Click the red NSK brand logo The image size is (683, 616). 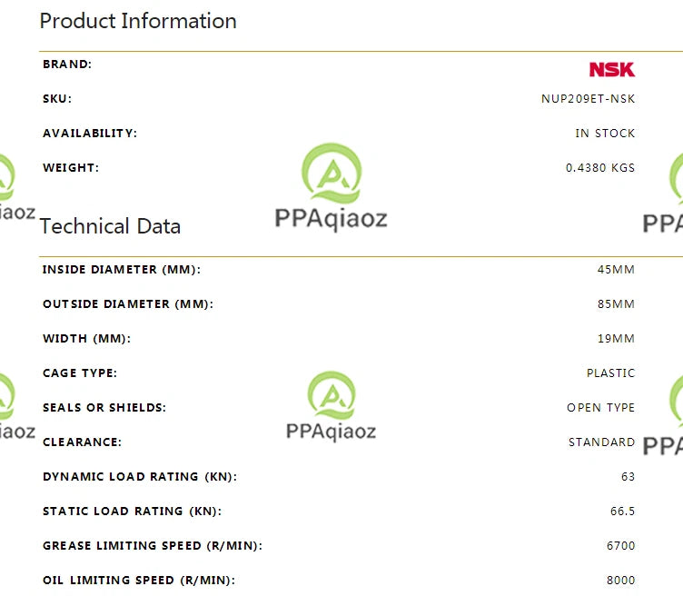pos(612,69)
